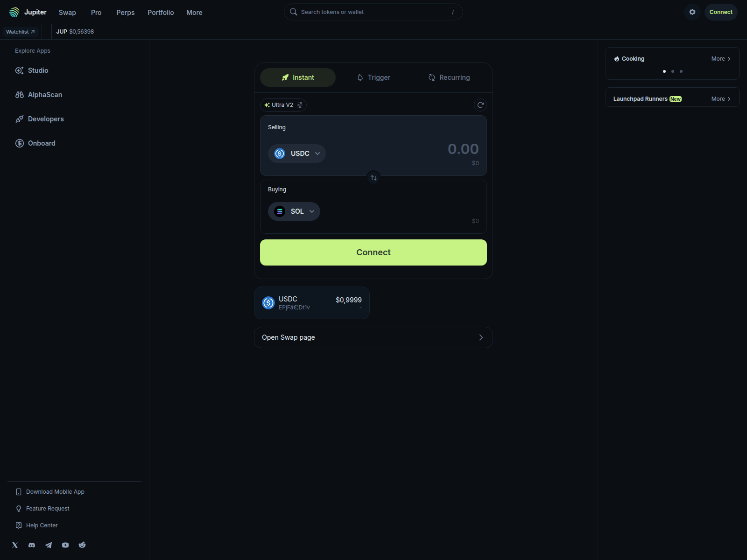Switch to the Recurring tab
The image size is (747, 560).
449,77
